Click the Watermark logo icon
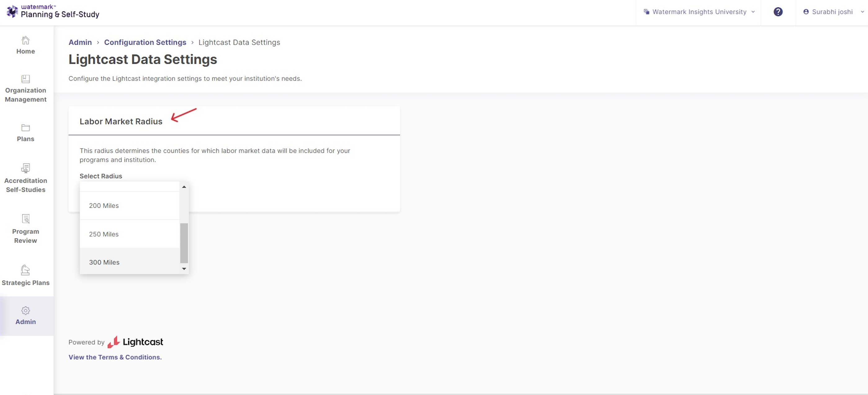The height and width of the screenshot is (395, 868). point(12,11)
